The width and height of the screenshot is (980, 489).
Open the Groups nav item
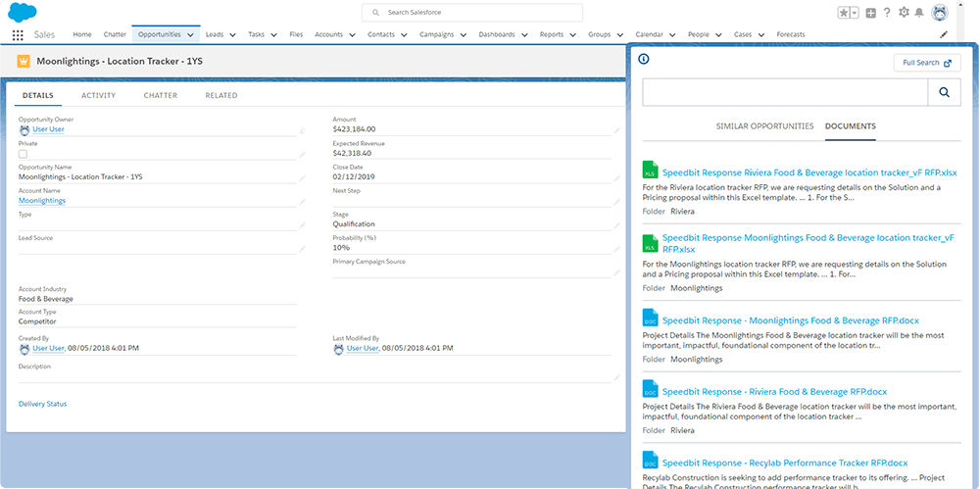click(599, 34)
